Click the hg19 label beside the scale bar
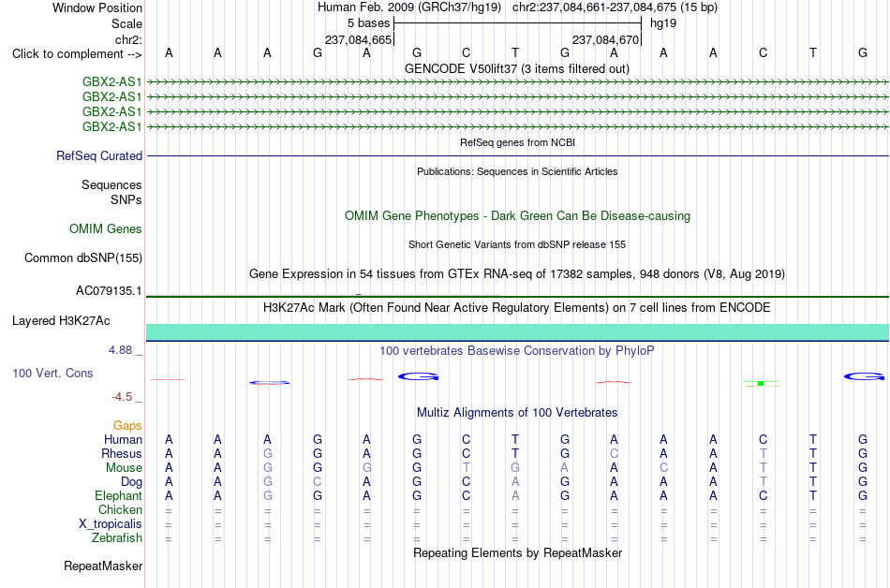The width and height of the screenshot is (890, 588). pos(663,23)
